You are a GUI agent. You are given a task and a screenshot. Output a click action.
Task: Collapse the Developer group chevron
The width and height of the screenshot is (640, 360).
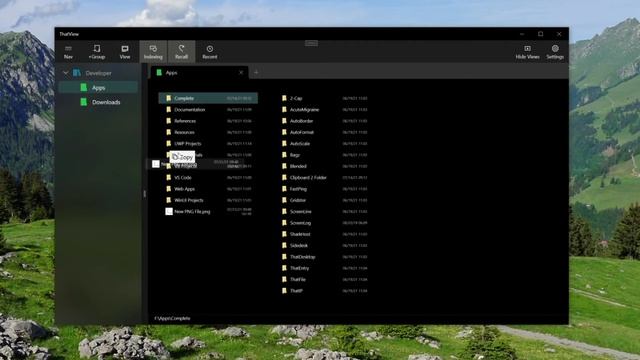[x=65, y=73]
